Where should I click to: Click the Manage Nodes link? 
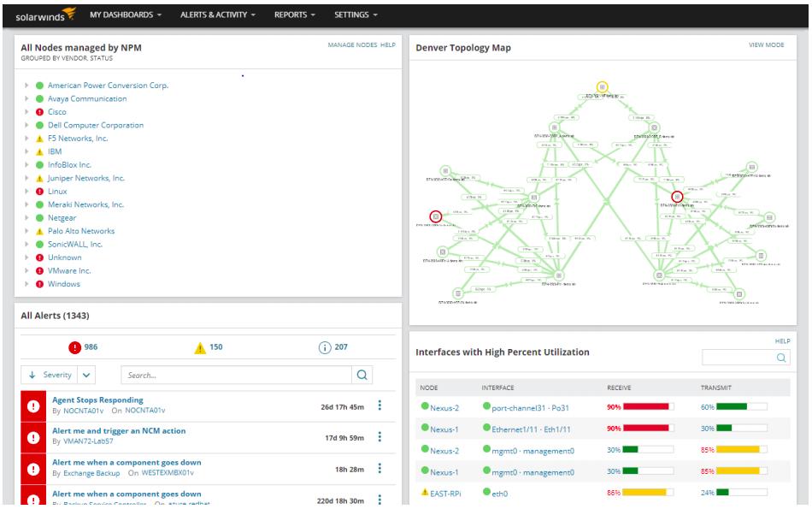tap(352, 45)
